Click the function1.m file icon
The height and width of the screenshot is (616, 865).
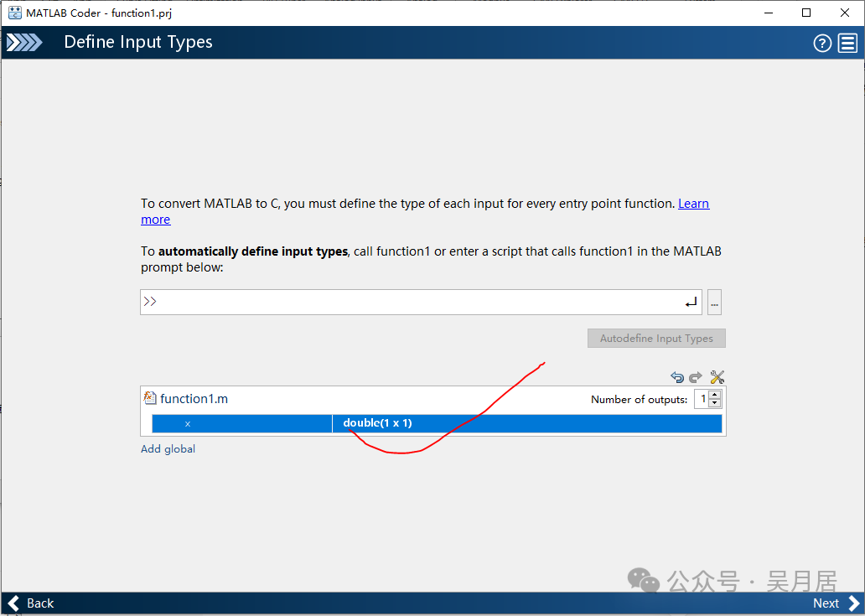click(149, 397)
